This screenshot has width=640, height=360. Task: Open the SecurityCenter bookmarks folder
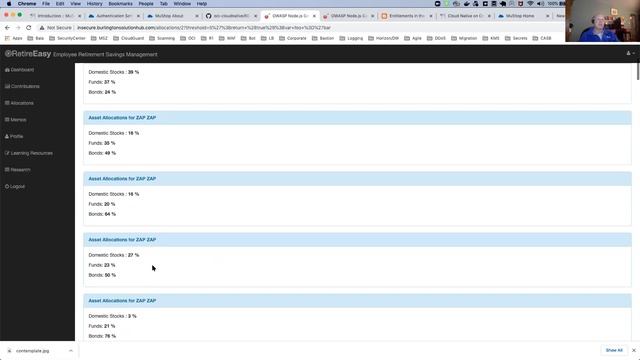67,38
